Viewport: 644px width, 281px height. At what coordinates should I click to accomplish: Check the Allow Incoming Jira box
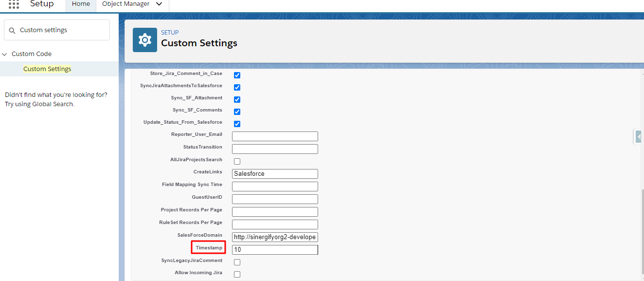237,274
